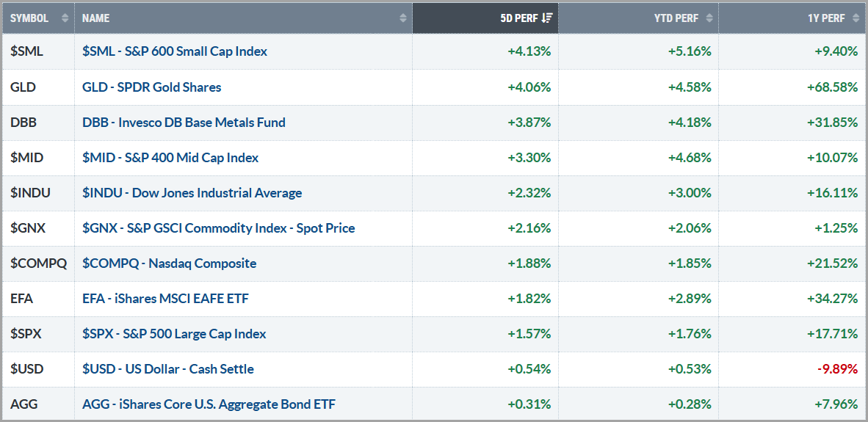Open AGG iShares Core Aggregate Bond ETF
Viewport: 868px width, 422px height.
[x=209, y=404]
